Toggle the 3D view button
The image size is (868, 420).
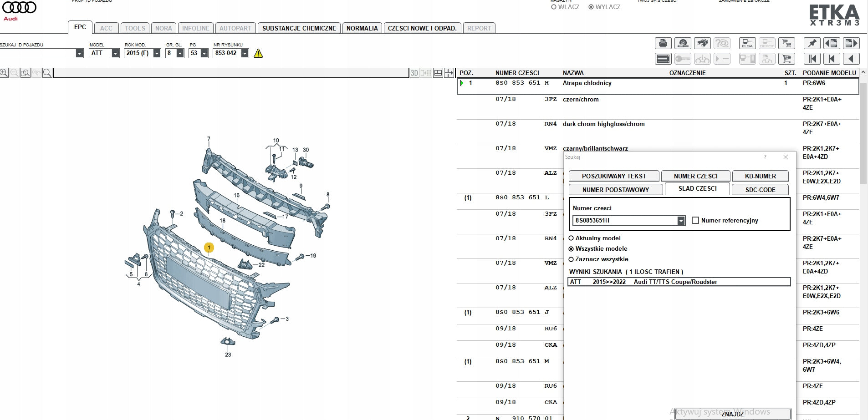pos(414,73)
